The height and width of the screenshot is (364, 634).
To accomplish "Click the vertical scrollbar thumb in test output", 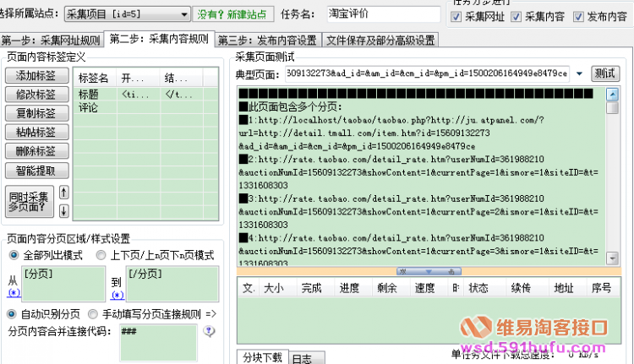I will 612,107.
